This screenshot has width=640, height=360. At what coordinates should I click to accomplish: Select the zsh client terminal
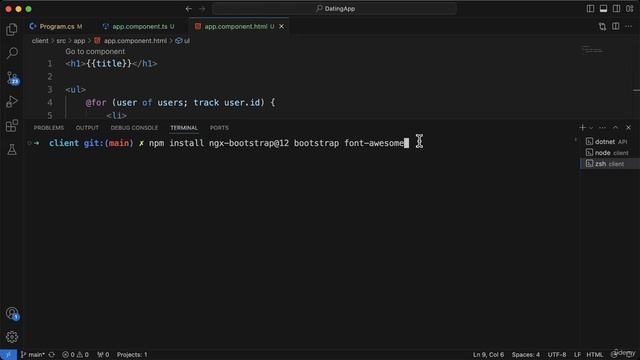(610, 164)
